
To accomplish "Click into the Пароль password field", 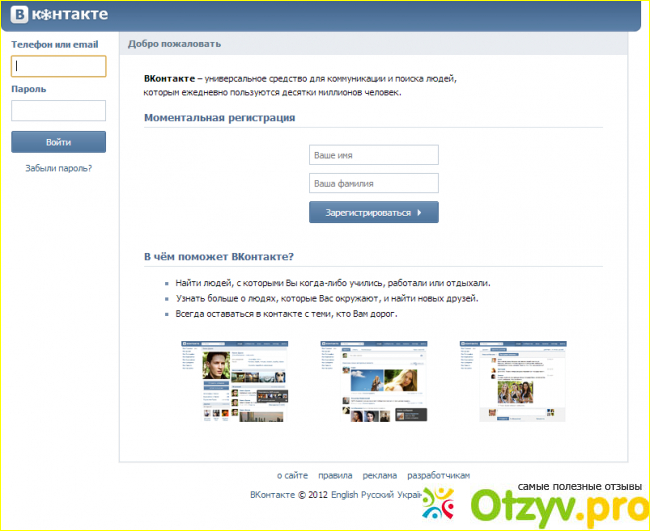I will click(58, 111).
